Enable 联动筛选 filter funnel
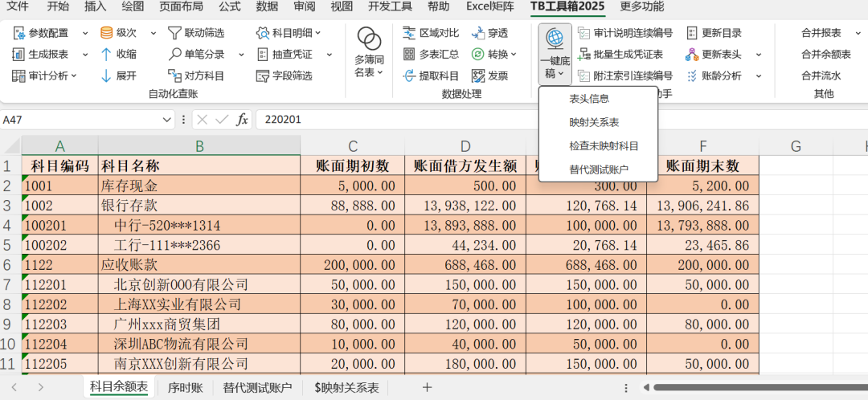Viewport: 868px width, 400px height. click(196, 33)
